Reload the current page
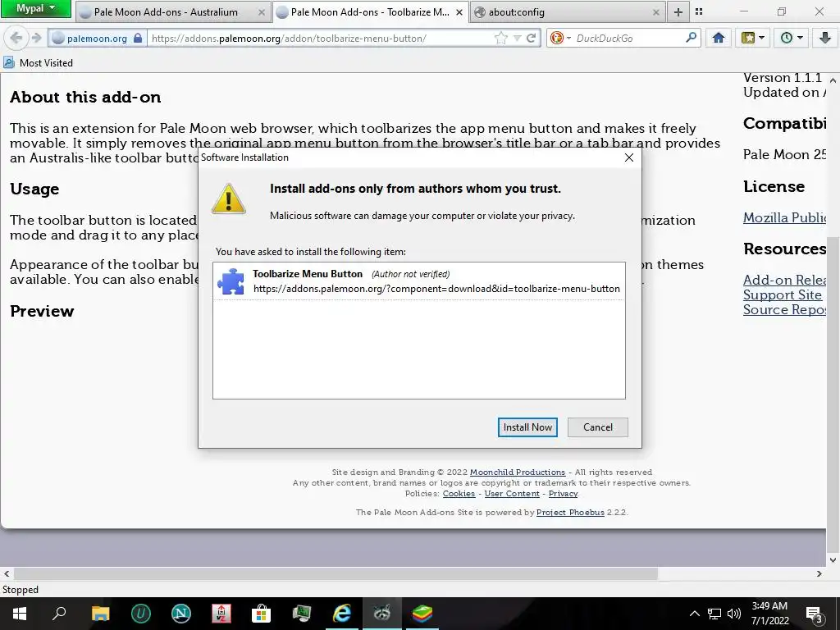Image resolution: width=840 pixels, height=630 pixels. (531, 38)
